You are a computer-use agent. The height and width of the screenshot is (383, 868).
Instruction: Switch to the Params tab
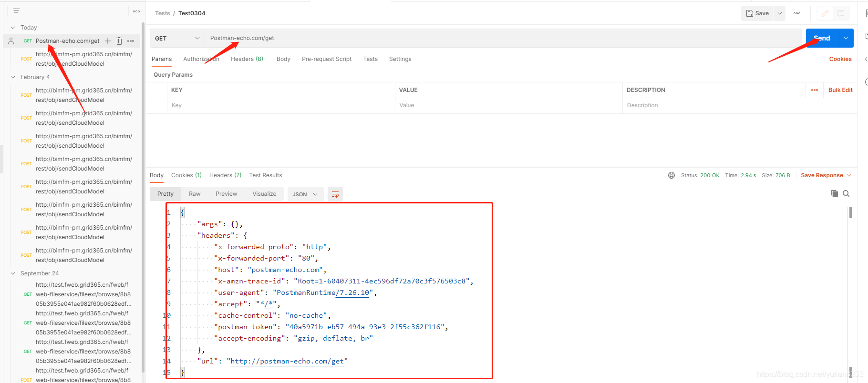pos(162,59)
